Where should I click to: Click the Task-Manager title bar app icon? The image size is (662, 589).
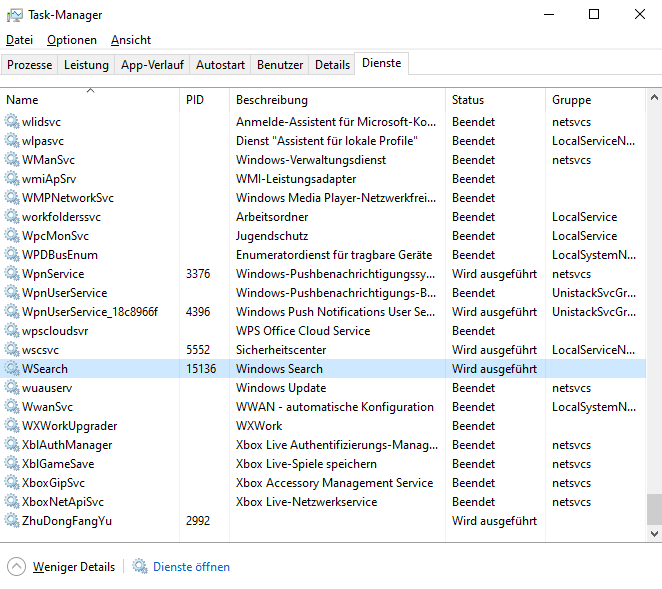[x=14, y=15]
